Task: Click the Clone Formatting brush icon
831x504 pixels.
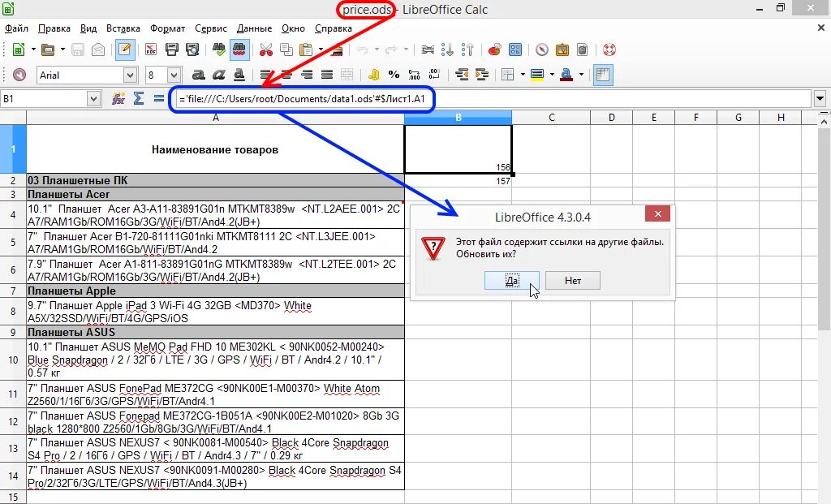Action: [x=335, y=50]
